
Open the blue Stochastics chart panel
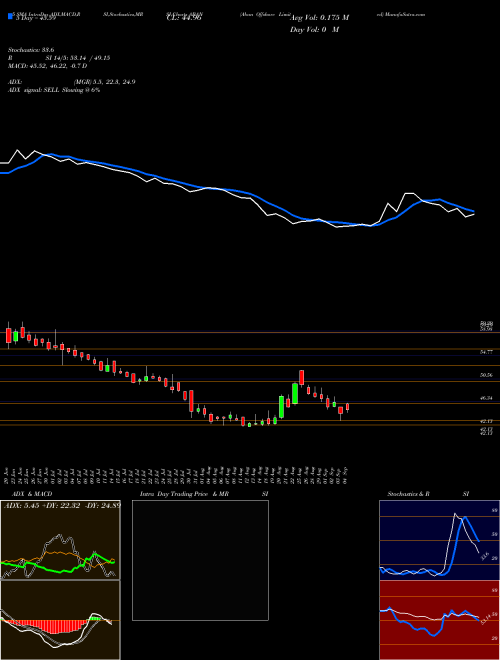pyautogui.click(x=439, y=540)
